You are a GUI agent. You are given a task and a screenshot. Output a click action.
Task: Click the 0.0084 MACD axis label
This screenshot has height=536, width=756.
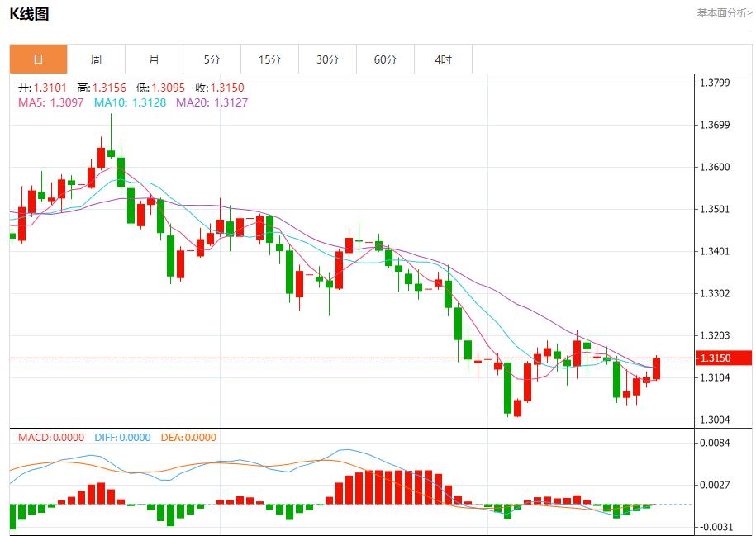[x=714, y=444]
